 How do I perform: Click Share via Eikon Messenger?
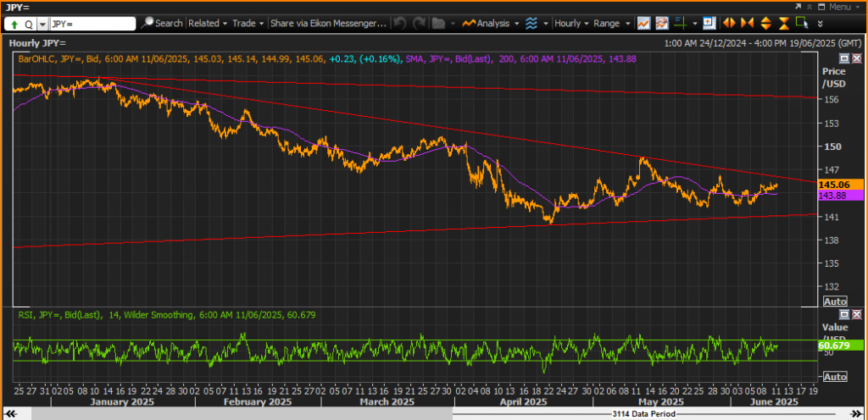[328, 23]
